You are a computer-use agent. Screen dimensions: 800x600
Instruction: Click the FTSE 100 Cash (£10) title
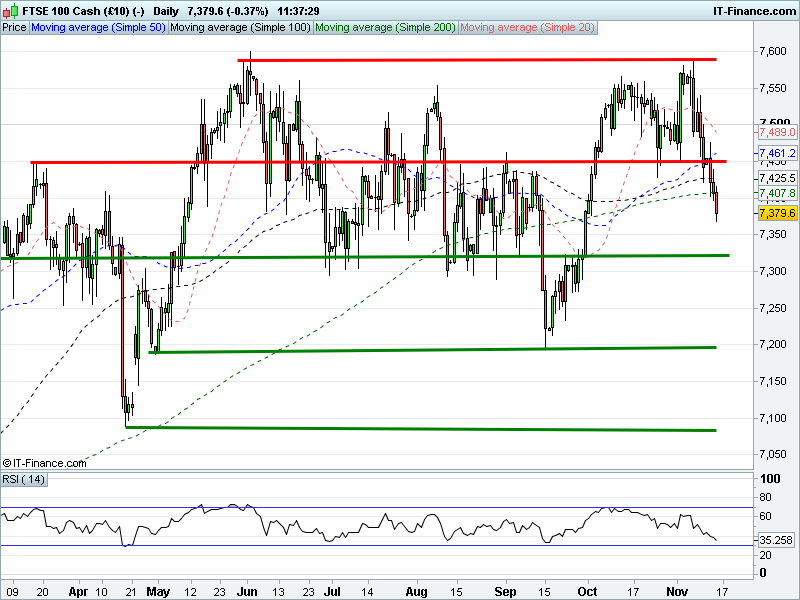pyautogui.click(x=83, y=11)
